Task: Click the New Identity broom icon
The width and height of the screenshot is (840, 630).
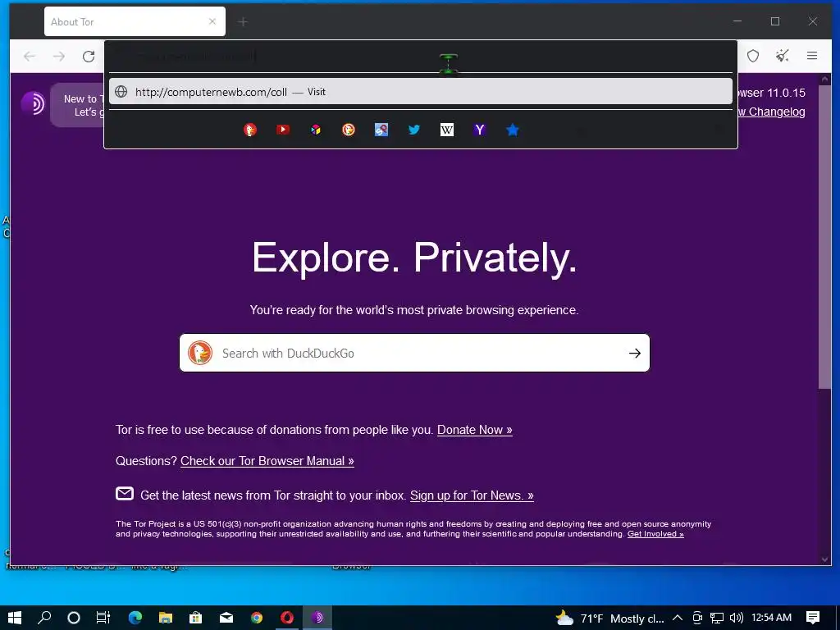Action: point(782,56)
